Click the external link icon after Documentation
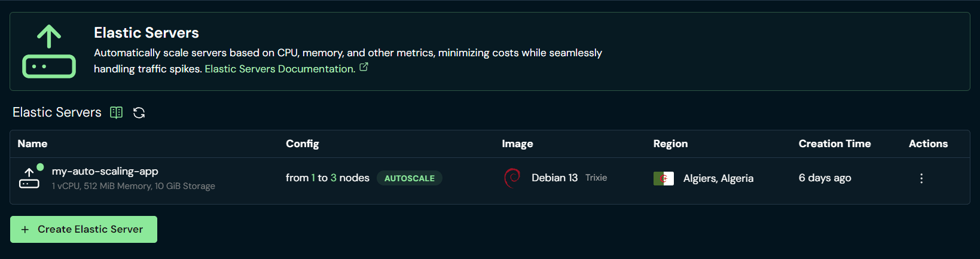This screenshot has width=980, height=259. point(364,68)
